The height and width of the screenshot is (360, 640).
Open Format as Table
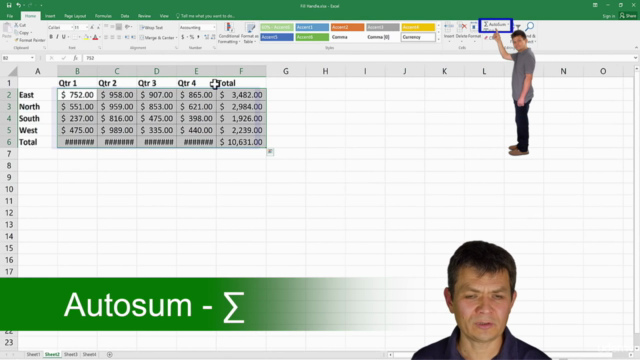(x=249, y=33)
